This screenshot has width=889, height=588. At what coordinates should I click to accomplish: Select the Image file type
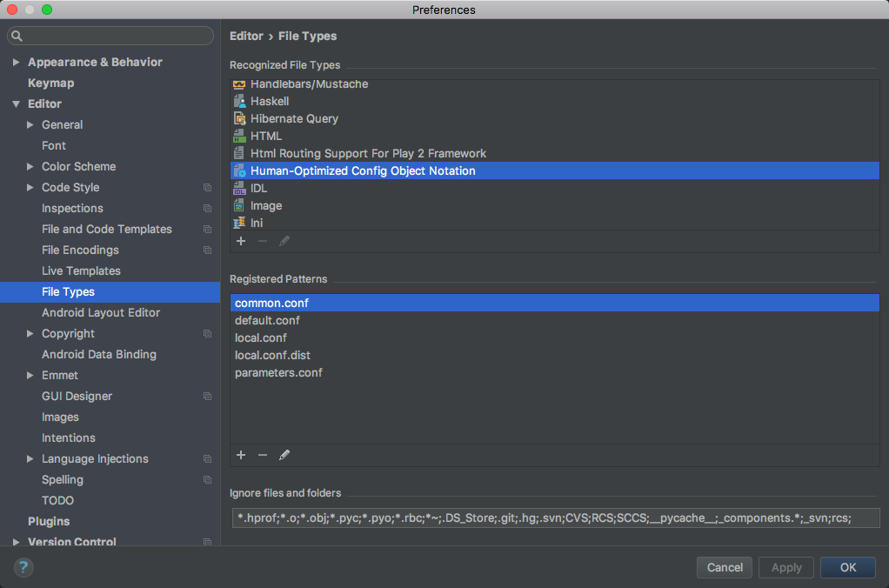[266, 205]
